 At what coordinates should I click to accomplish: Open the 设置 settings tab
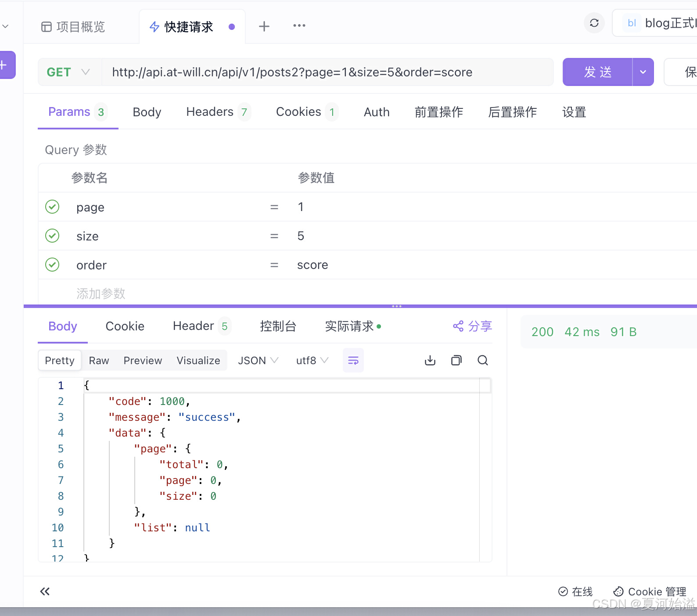pos(574,112)
